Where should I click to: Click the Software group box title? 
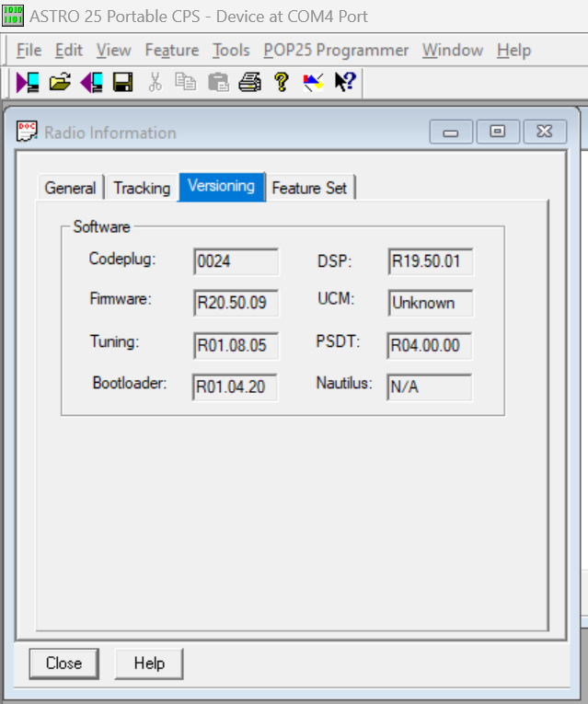point(101,226)
